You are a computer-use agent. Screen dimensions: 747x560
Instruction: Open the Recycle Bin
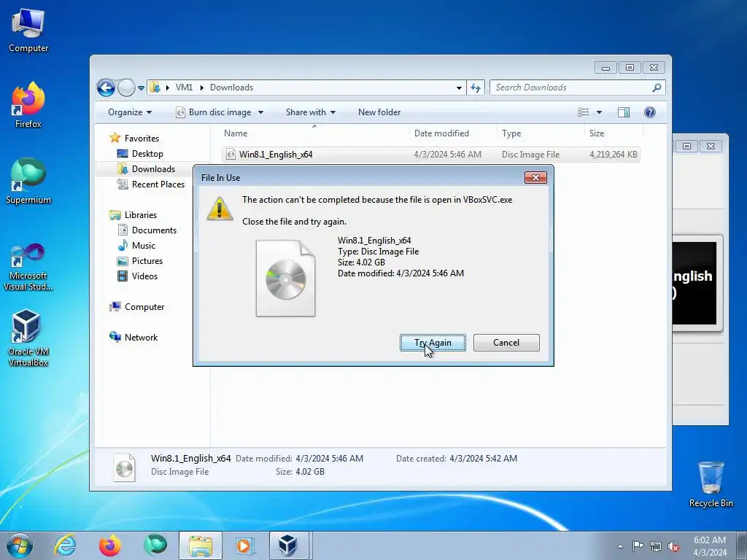click(711, 484)
